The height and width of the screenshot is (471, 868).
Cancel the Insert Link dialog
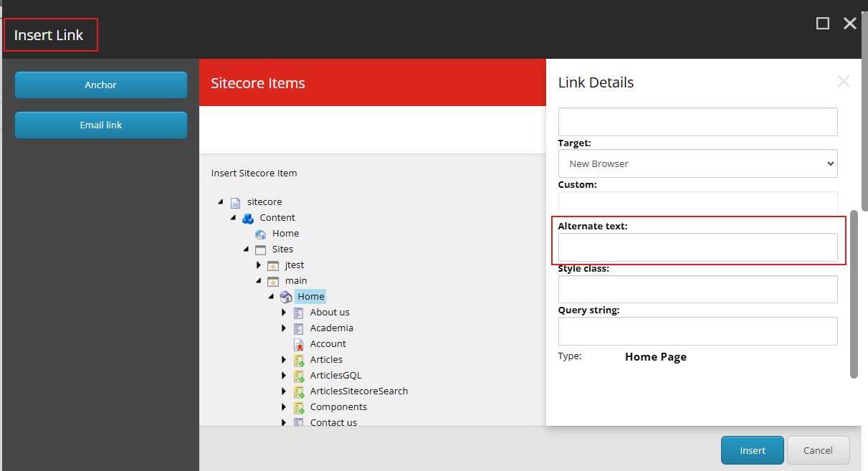click(818, 450)
